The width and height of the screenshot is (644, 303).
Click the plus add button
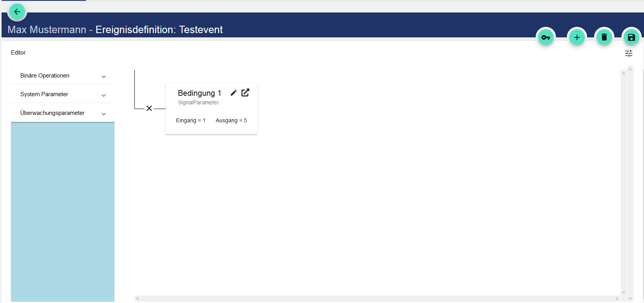[577, 37]
